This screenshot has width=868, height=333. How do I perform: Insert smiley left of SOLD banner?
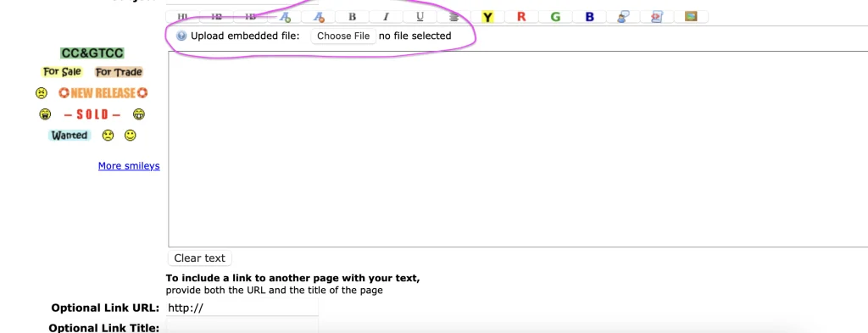[46, 114]
